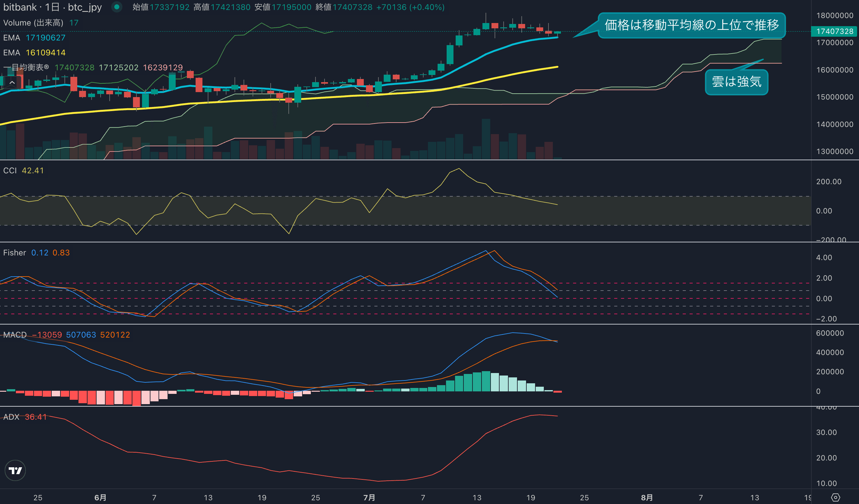Open the 一目均衡表 Ichimoku legend entry

26,68
